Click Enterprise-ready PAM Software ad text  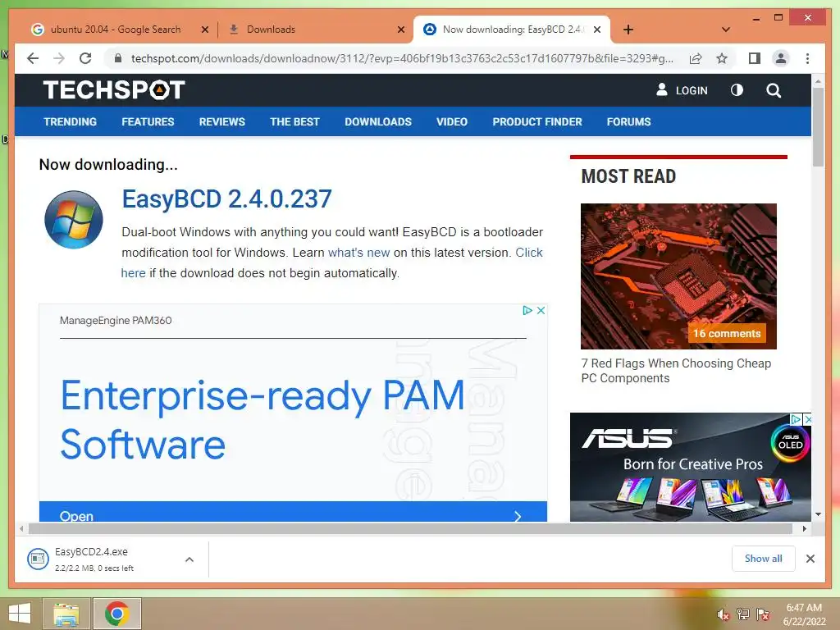tap(262, 419)
